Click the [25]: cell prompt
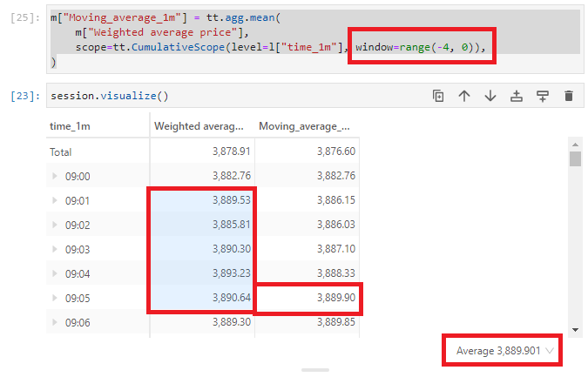 coord(25,17)
